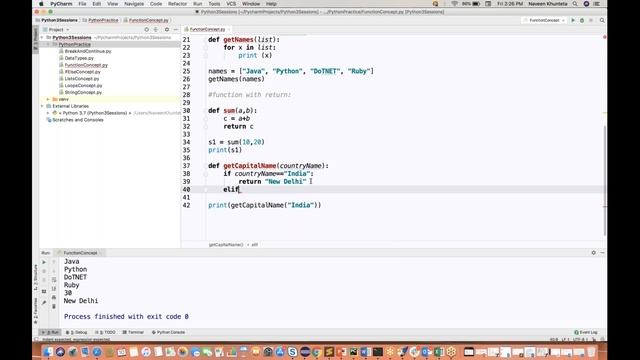Screen dimensions: 640x360
Task: Click the print icon in Run panel
Action: click(54, 298)
